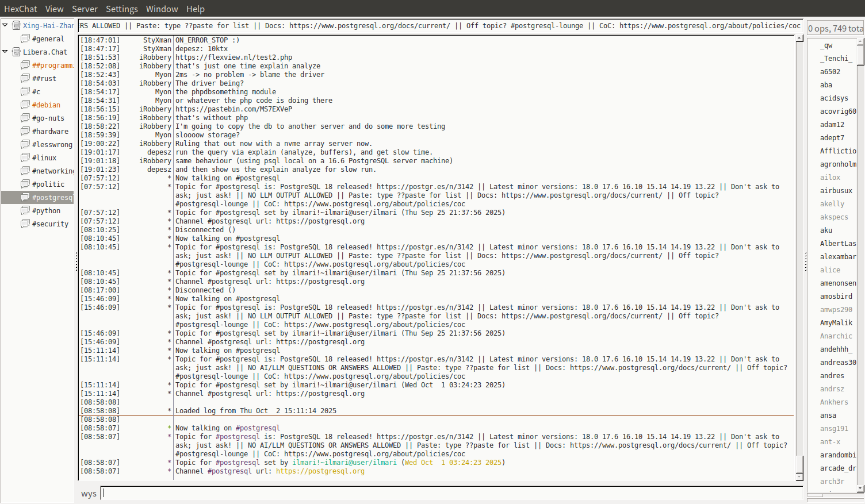Click the #python channel icon
The height and width of the screenshot is (504, 865).
(x=25, y=210)
